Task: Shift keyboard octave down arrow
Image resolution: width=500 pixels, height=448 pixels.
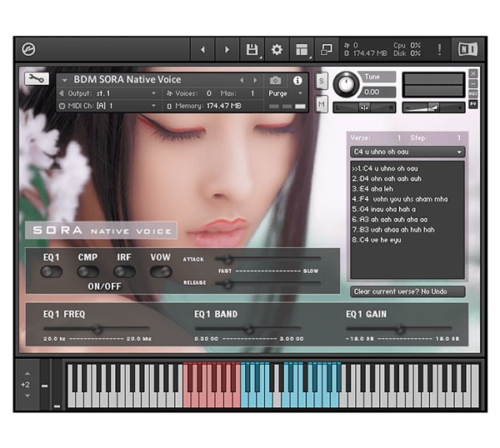Action: (x=27, y=396)
